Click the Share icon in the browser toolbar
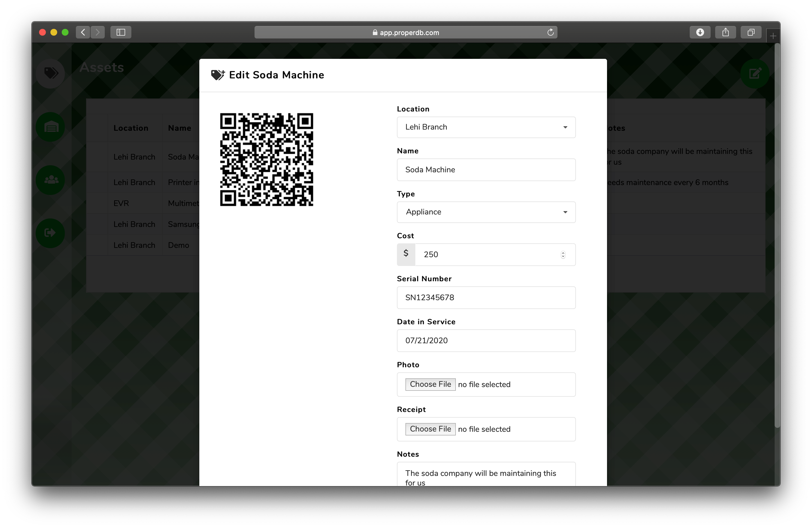This screenshot has height=528, width=812. (726, 32)
